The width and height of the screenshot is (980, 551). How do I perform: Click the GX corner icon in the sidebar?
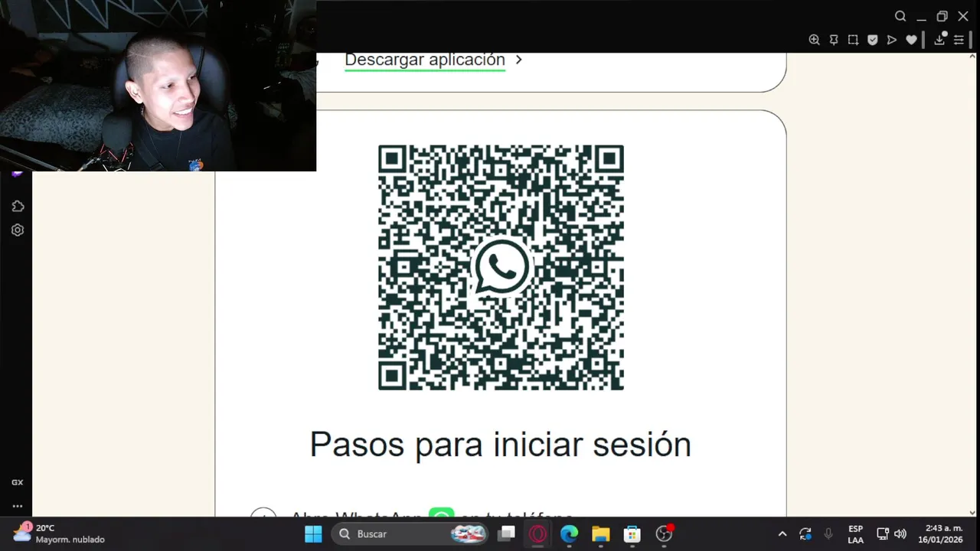[18, 482]
